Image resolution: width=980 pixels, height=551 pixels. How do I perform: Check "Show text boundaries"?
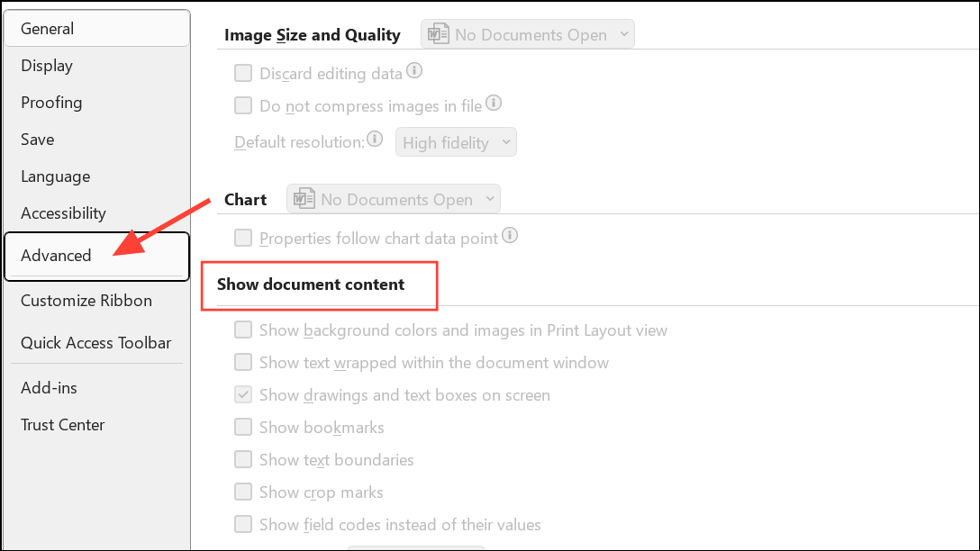pos(242,459)
